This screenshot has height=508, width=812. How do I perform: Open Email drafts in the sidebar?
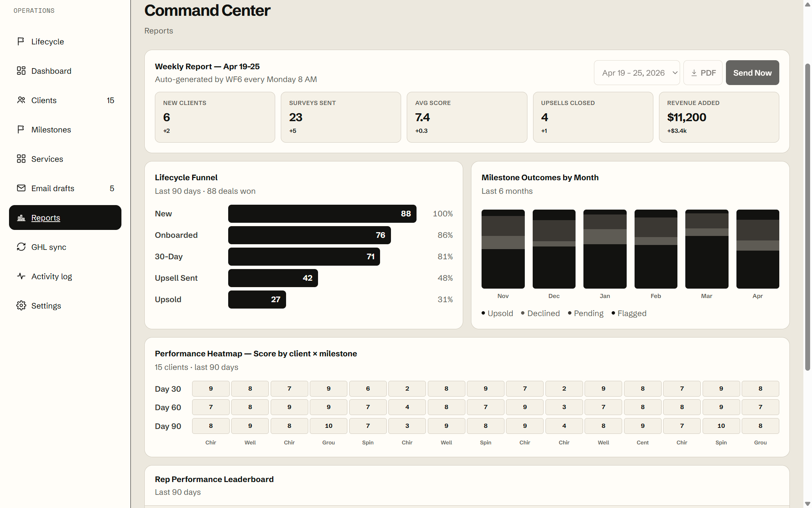(65, 188)
